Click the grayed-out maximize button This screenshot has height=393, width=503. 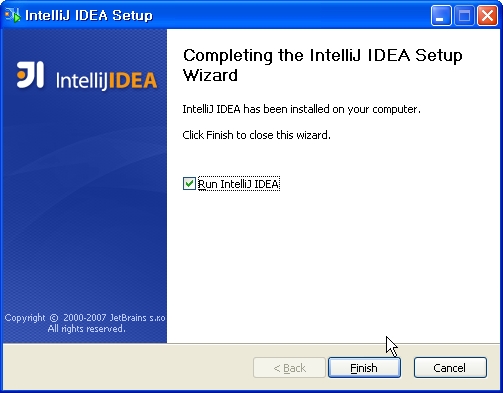point(464,15)
